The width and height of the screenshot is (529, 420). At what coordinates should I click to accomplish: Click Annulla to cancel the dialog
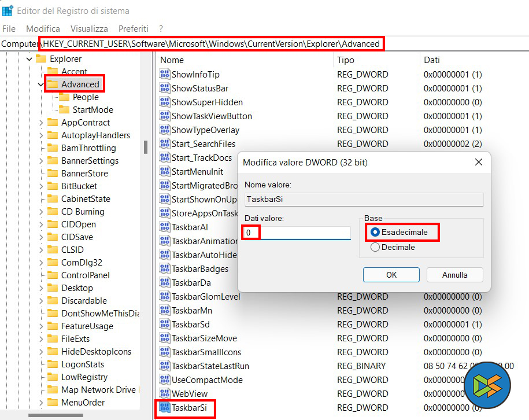point(454,275)
